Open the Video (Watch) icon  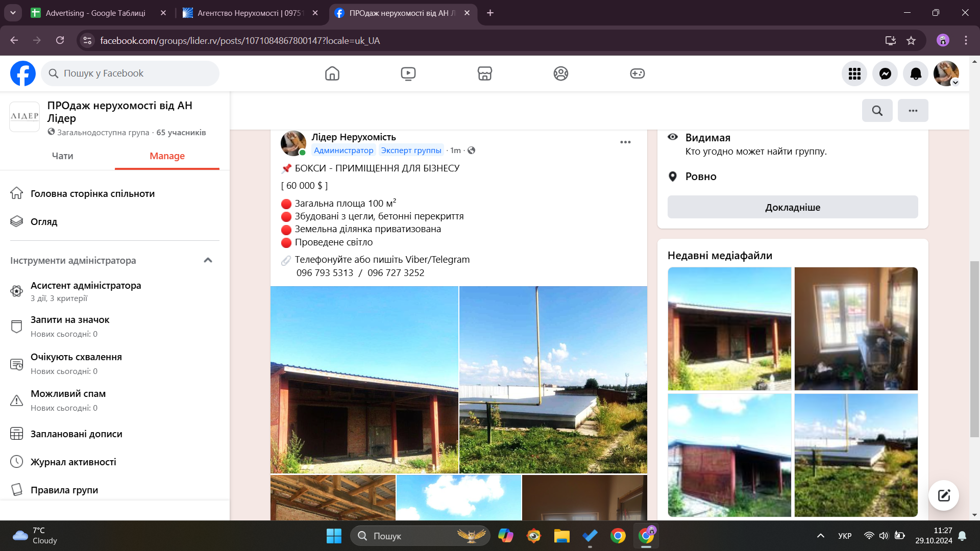tap(408, 73)
